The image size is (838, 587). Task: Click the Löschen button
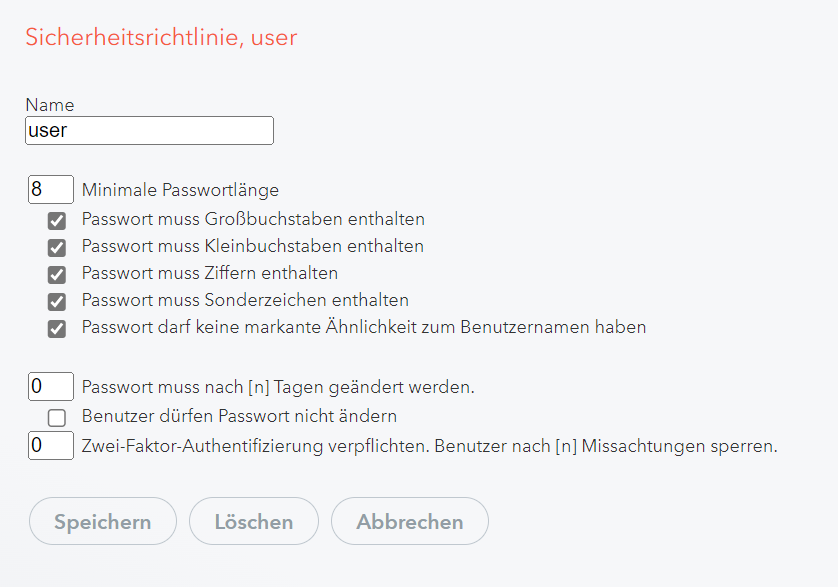(x=254, y=522)
